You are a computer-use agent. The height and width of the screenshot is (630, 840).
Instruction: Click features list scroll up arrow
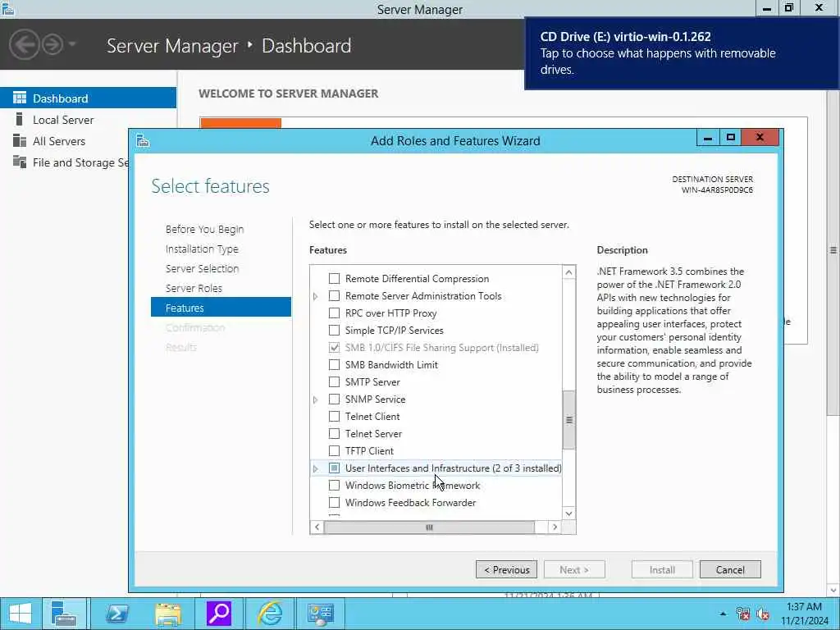click(x=569, y=272)
